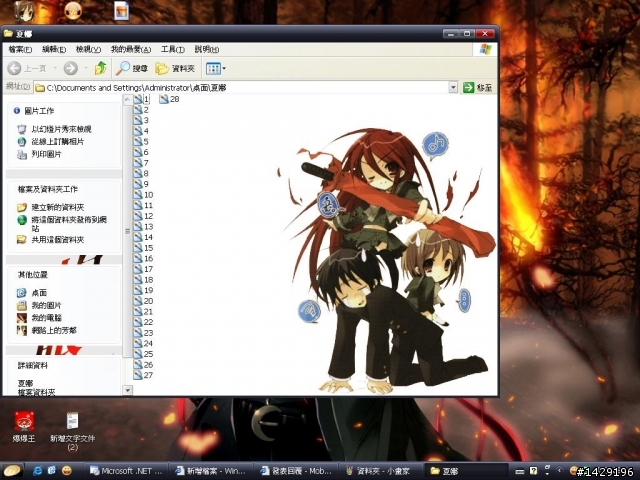Click the 夏娜 folder taskbar button
The image size is (640, 480).
(x=465, y=471)
